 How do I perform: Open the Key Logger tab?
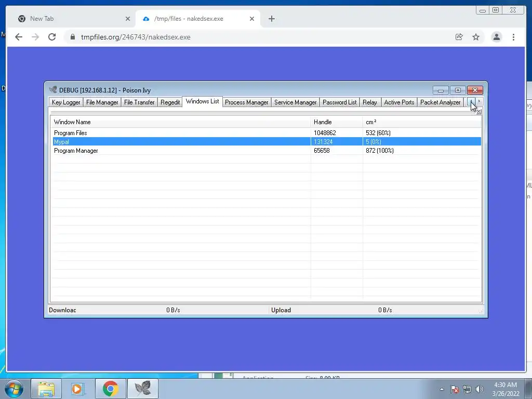click(66, 102)
